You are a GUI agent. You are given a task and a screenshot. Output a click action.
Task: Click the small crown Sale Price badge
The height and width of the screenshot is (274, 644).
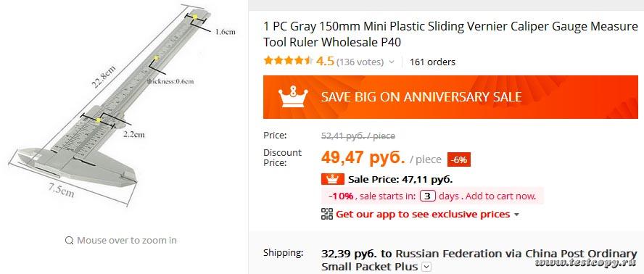(332, 179)
